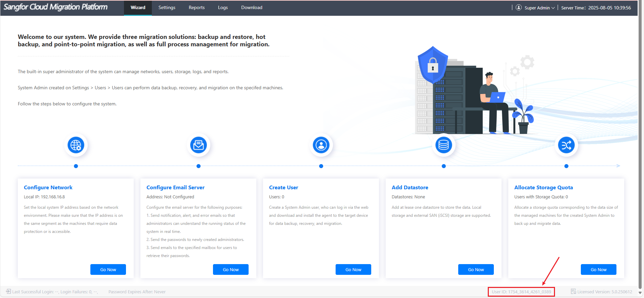
Task: Click the user profile wizard icon
Action: [x=321, y=145]
